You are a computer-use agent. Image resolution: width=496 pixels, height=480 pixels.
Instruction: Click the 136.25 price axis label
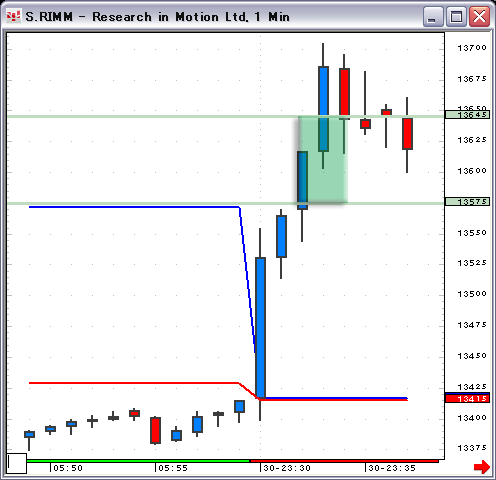472,140
